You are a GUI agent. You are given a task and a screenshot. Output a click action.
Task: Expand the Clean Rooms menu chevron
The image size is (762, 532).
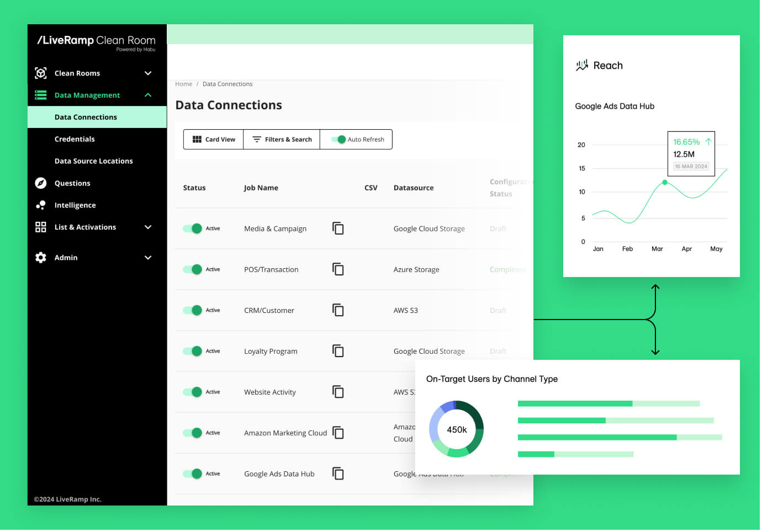148,73
